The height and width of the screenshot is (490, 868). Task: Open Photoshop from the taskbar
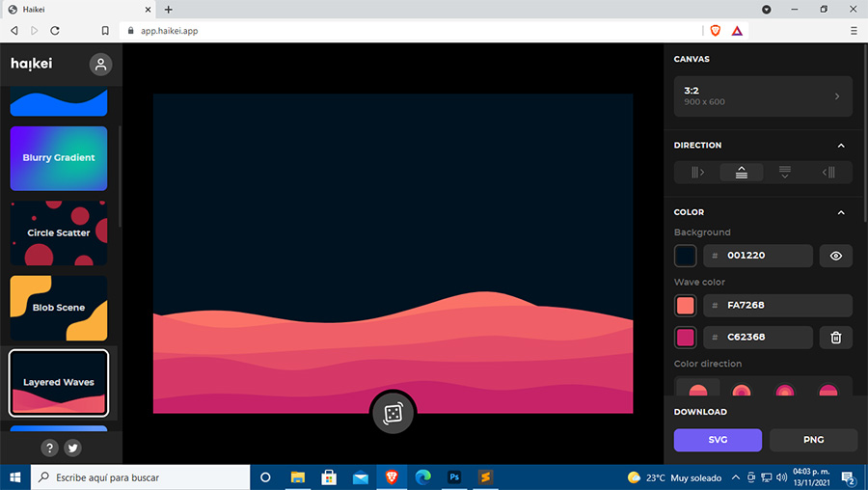pos(453,477)
